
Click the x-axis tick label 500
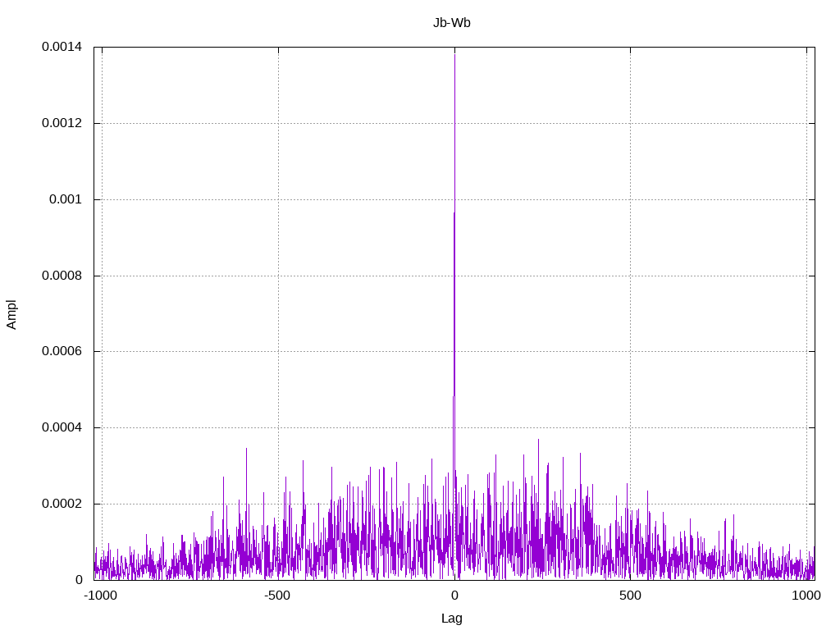click(630, 596)
